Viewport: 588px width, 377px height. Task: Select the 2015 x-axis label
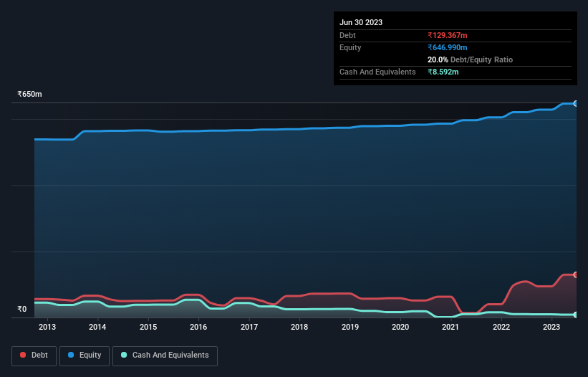pyautogui.click(x=148, y=327)
